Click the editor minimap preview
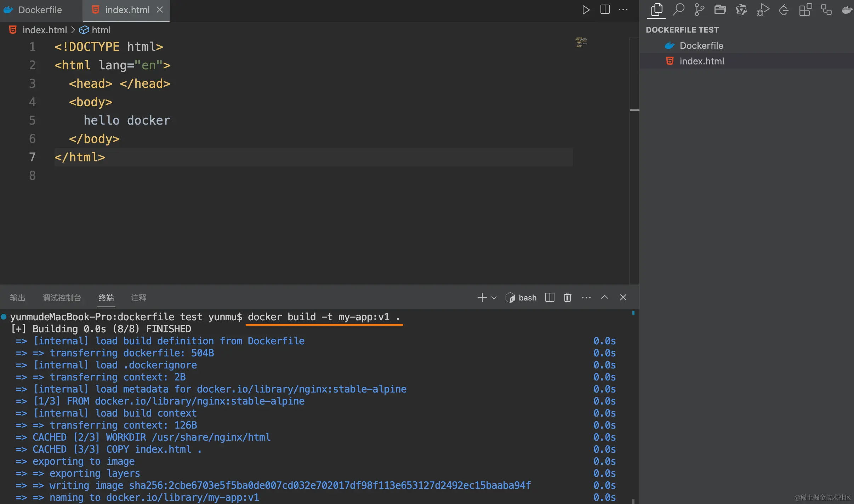Screen dimensions: 854x504 (581, 42)
